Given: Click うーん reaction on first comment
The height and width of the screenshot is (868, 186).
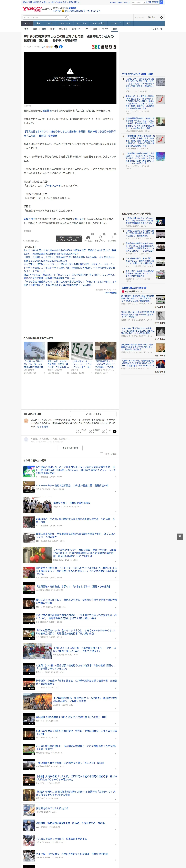Looking at the screenshot, I should point(106,431).
